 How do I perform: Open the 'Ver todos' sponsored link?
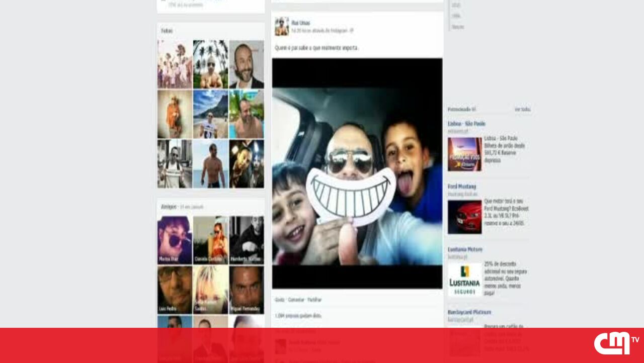tap(522, 109)
